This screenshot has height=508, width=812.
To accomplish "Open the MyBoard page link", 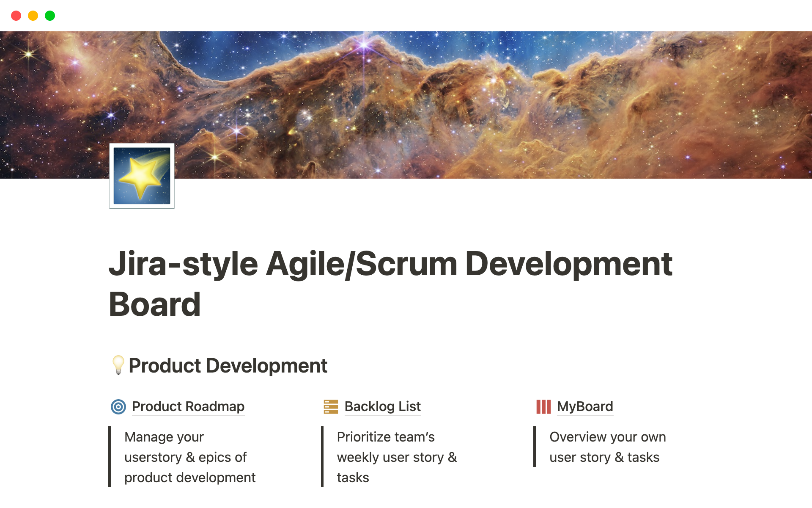I will click(x=585, y=406).
